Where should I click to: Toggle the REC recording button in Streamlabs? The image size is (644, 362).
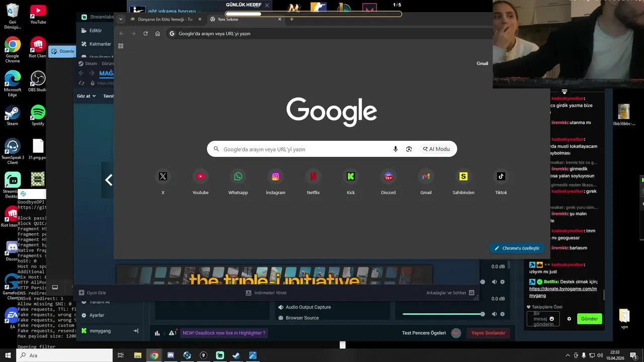(456, 333)
